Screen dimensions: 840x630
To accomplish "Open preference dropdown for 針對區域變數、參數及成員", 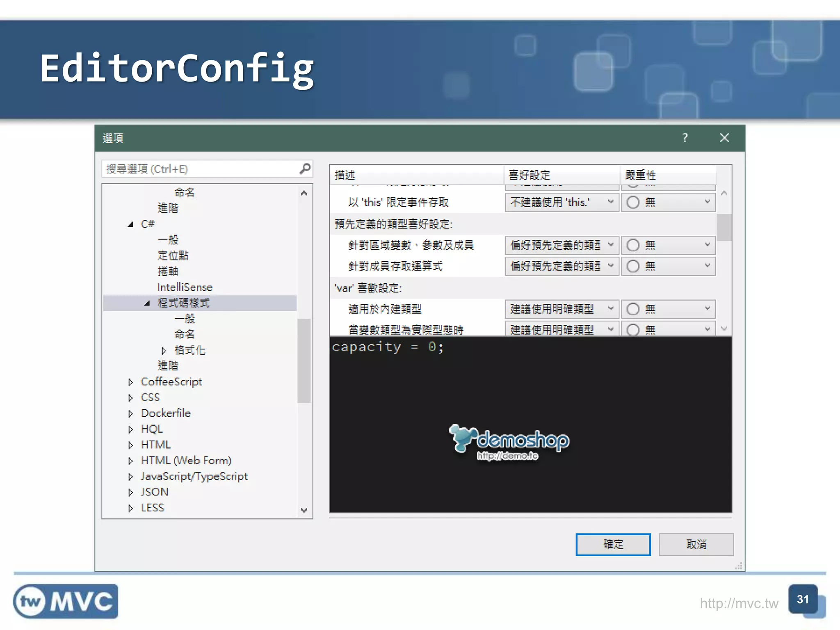I will 562,245.
